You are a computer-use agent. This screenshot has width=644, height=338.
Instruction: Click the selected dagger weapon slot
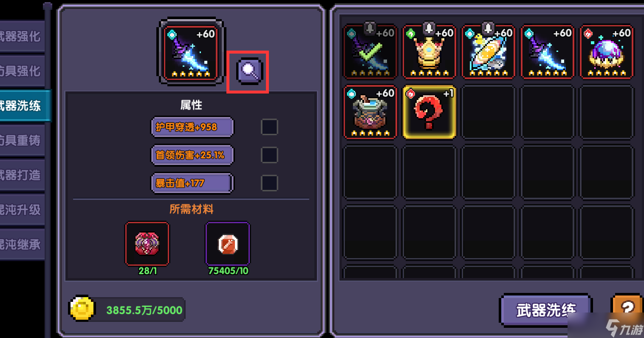tap(192, 52)
